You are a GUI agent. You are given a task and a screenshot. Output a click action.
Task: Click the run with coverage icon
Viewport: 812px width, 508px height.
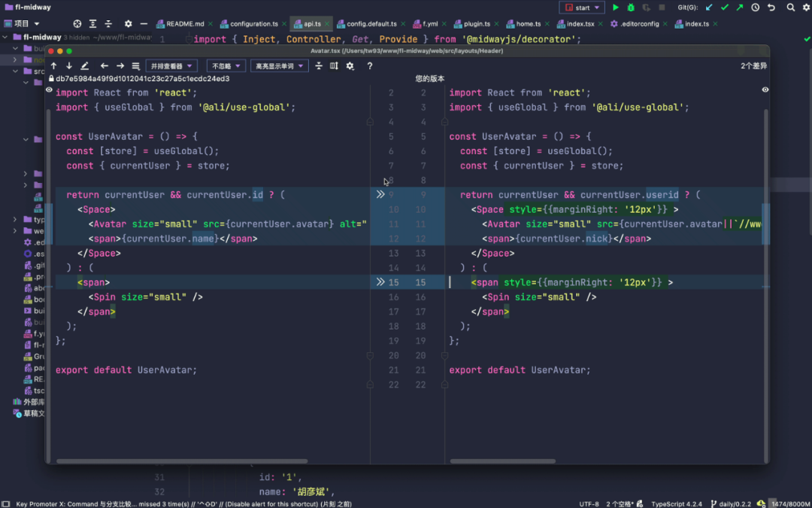(x=647, y=8)
